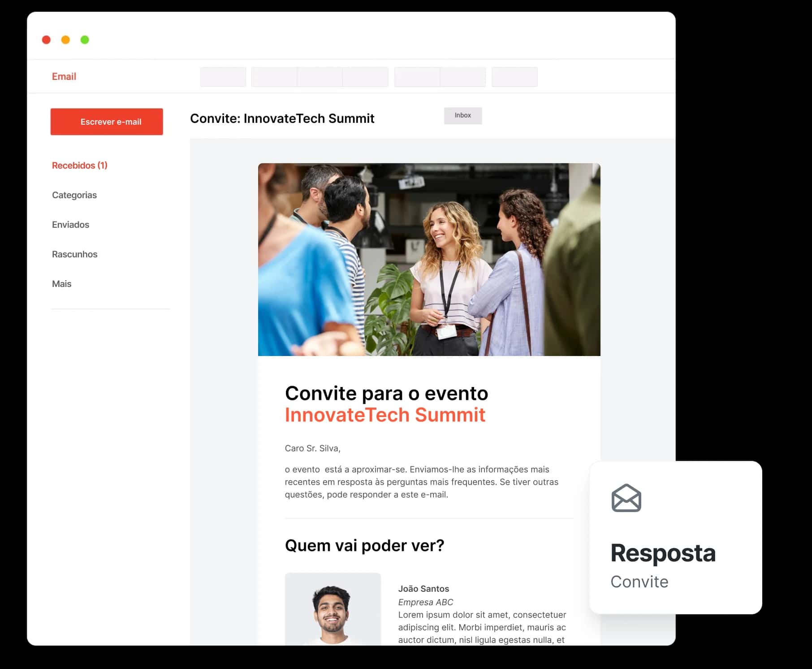Click the Quem vai poder ver? heading
The width and height of the screenshot is (812, 669).
(x=365, y=546)
